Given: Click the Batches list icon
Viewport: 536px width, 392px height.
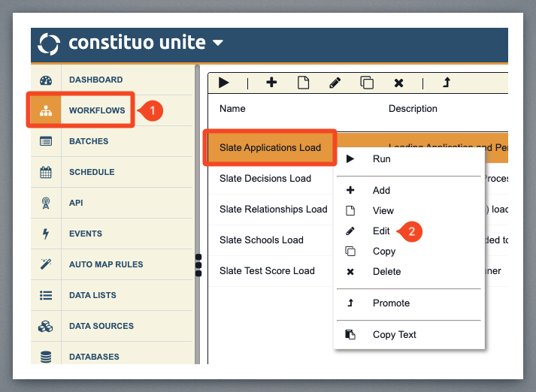Looking at the screenshot, I should (46, 141).
